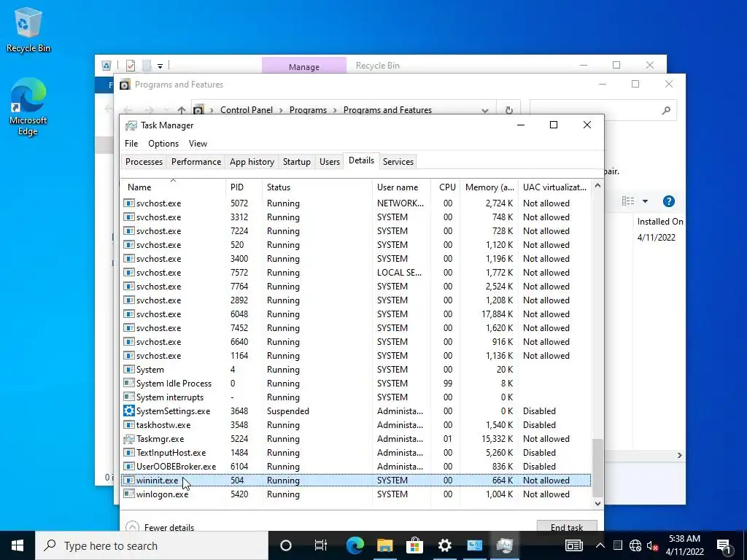This screenshot has height=560, width=747.
Task: Open Microsoft Edge on taskbar
Action: pos(355,545)
